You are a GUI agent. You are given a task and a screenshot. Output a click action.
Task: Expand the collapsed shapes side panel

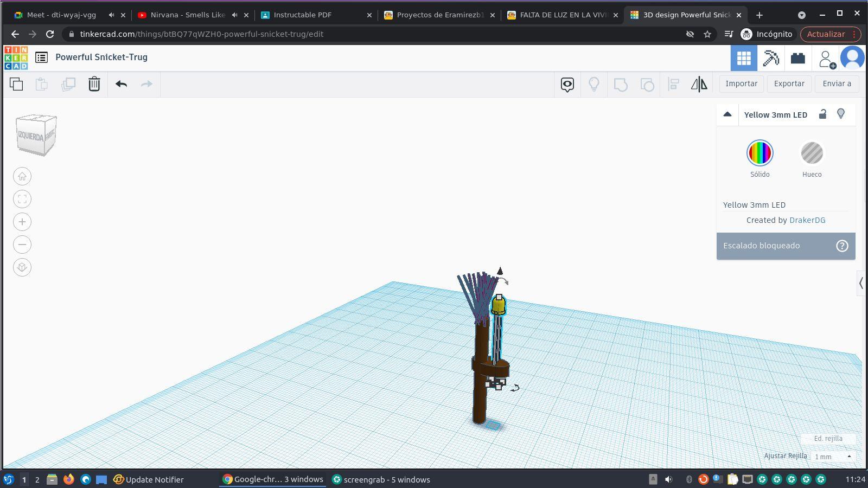[861, 283]
